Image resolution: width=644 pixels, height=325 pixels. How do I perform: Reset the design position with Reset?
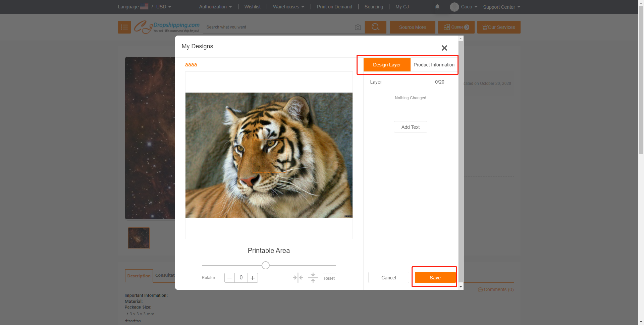(329, 278)
